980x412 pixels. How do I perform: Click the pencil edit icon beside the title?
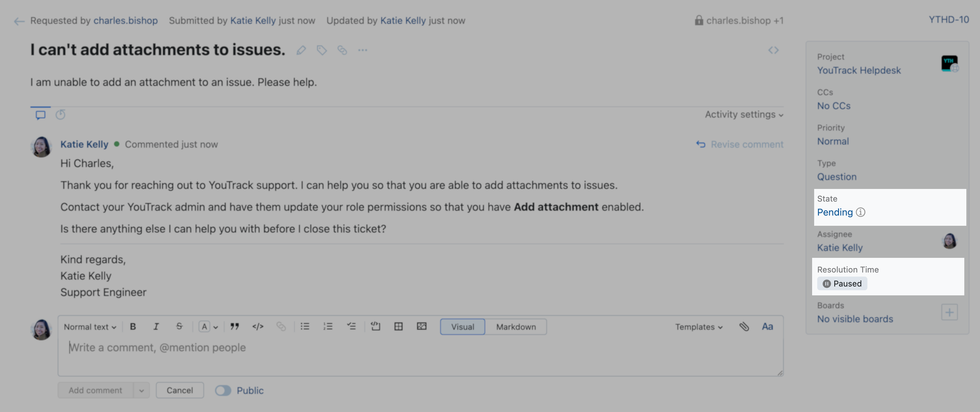301,50
